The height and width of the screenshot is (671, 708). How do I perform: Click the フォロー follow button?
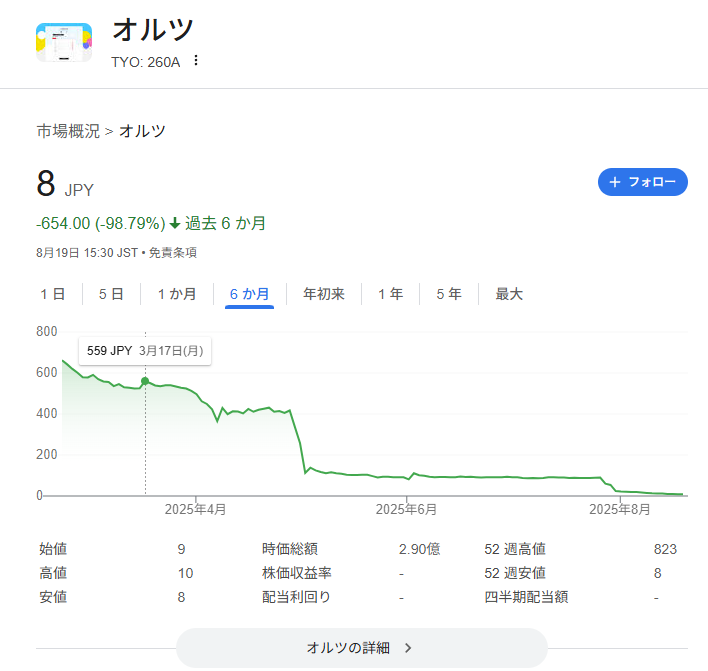pos(643,182)
